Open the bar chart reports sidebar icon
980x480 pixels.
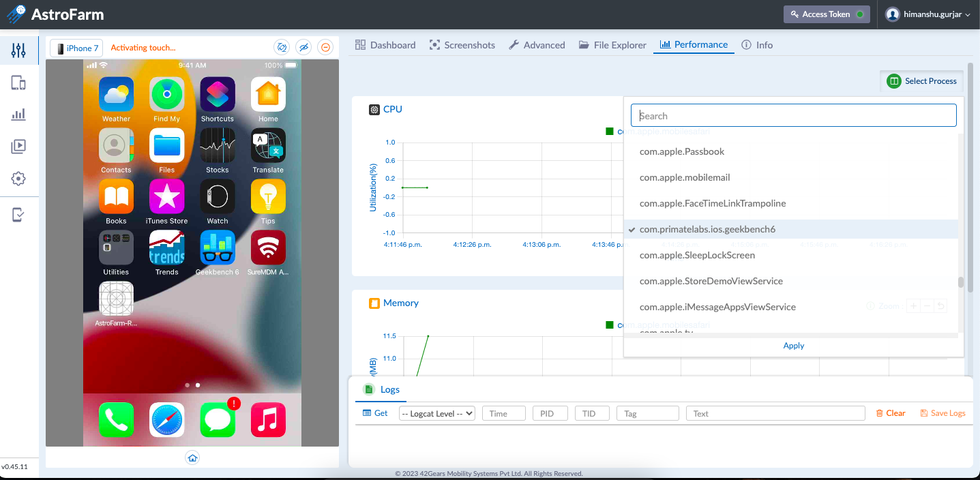point(18,115)
